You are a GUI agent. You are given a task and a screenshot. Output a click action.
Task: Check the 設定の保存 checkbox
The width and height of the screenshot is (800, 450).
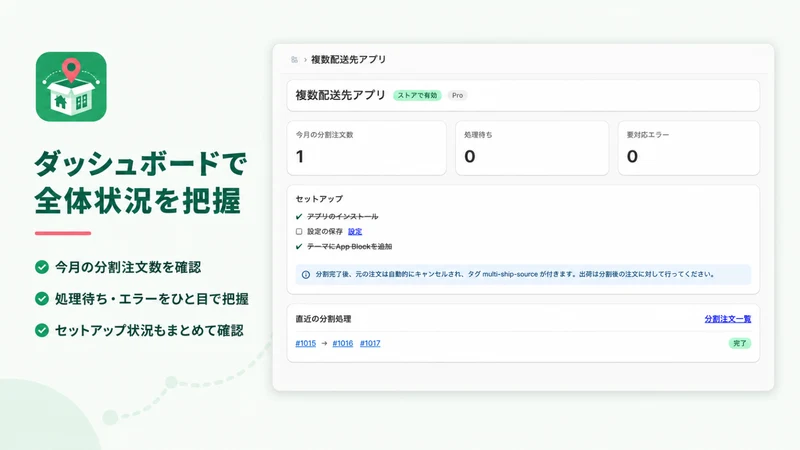coord(299,232)
